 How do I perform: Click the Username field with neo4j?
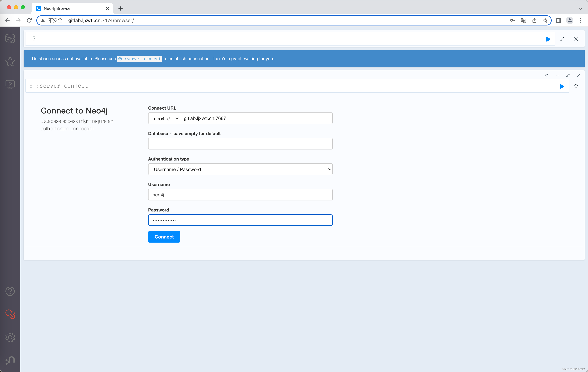[x=240, y=194]
